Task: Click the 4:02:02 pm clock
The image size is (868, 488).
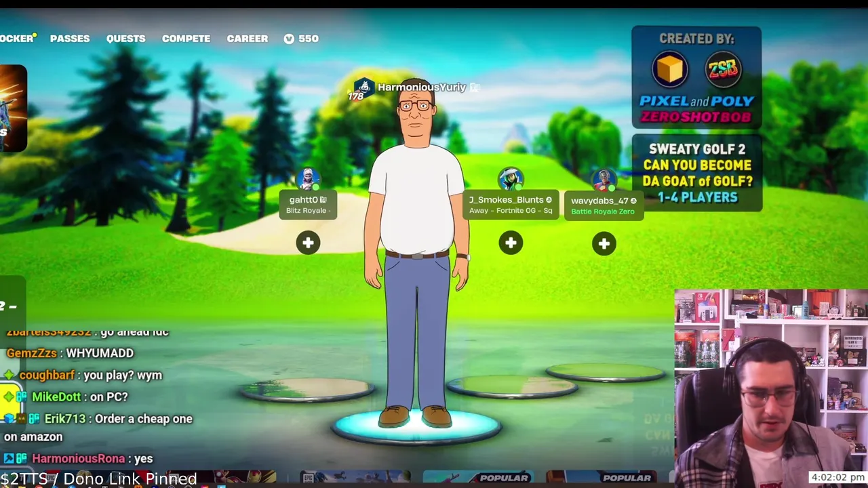Action: pyautogui.click(x=837, y=478)
